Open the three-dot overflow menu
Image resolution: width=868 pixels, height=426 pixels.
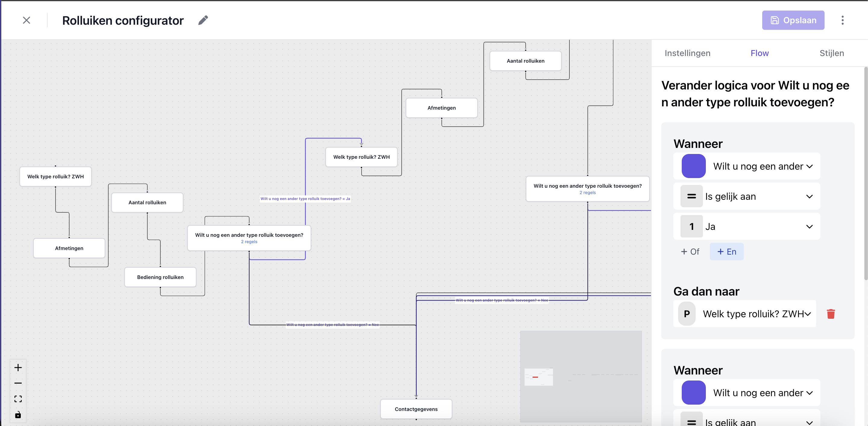842,20
